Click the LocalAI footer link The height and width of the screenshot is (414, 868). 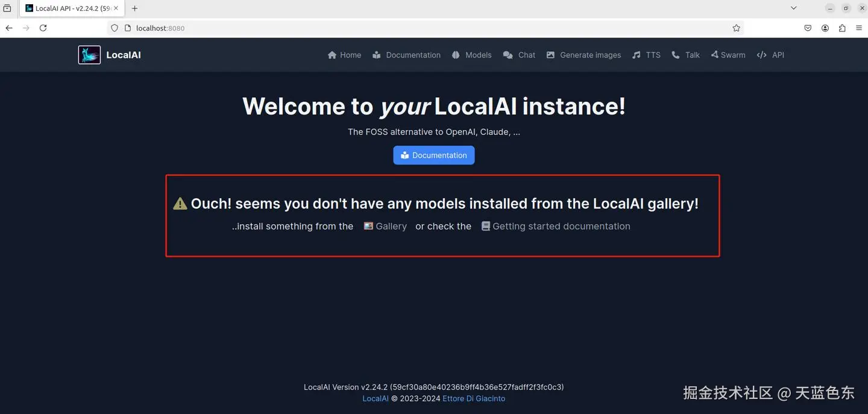pyautogui.click(x=376, y=398)
